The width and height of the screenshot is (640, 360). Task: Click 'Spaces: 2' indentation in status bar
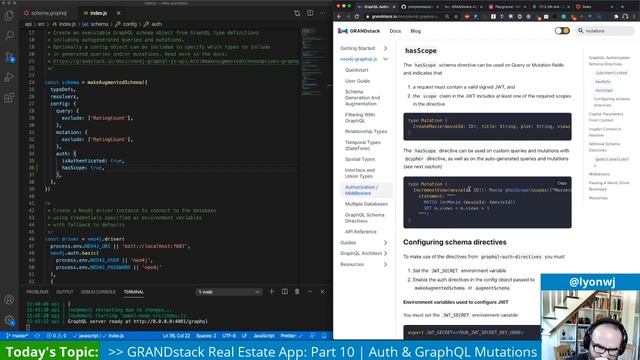[206, 336]
